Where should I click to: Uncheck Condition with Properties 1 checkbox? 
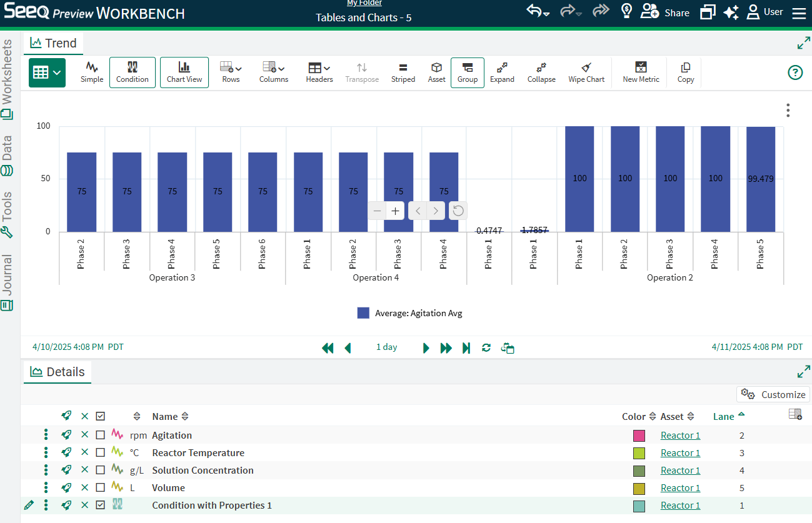tap(101, 506)
